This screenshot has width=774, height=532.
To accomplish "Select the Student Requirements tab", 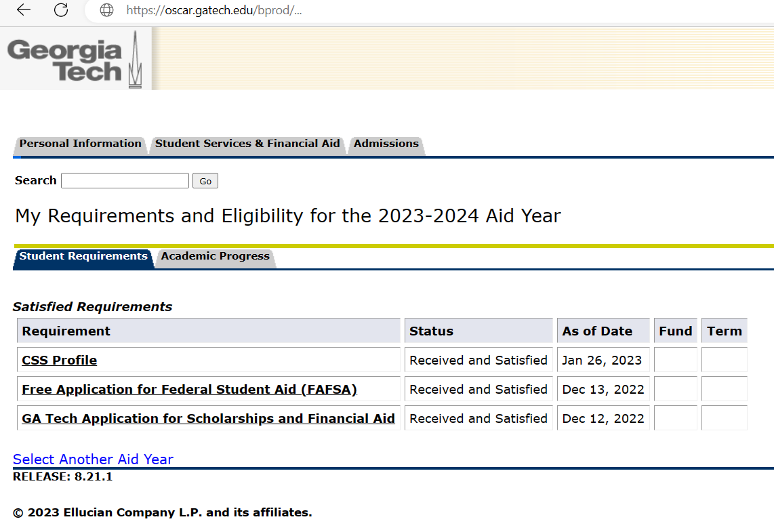I will [83, 256].
